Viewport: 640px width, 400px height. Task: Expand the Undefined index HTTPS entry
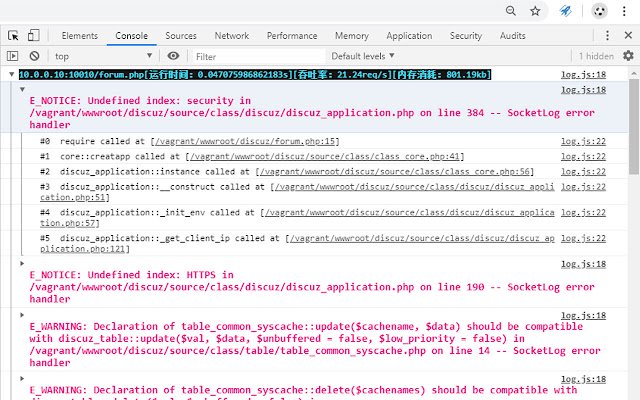coord(22,264)
